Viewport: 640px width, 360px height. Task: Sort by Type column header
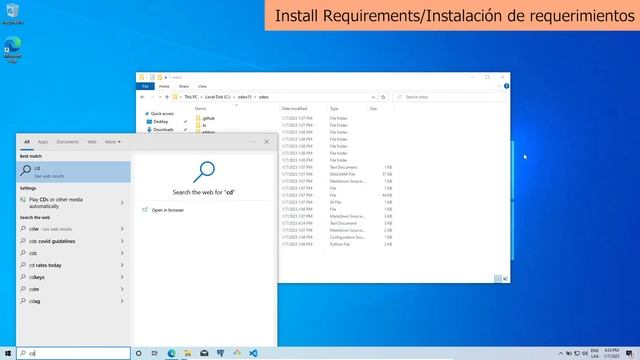(x=334, y=109)
